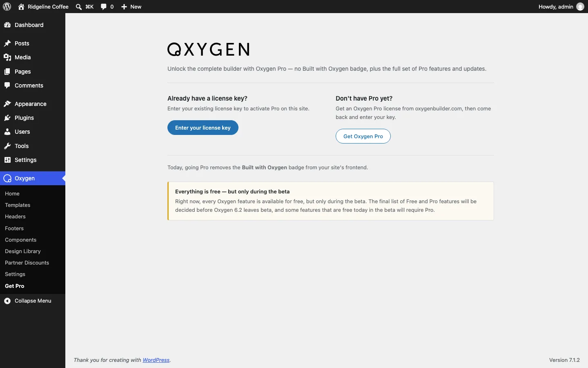Image resolution: width=588 pixels, height=368 pixels.
Task: Open Oxygen Home submenu item
Action: click(x=12, y=194)
